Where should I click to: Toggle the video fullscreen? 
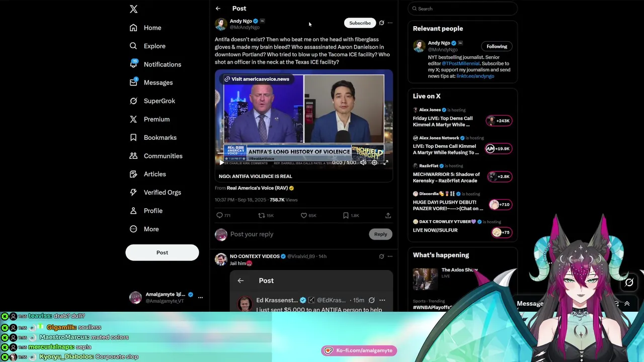pos(385,162)
